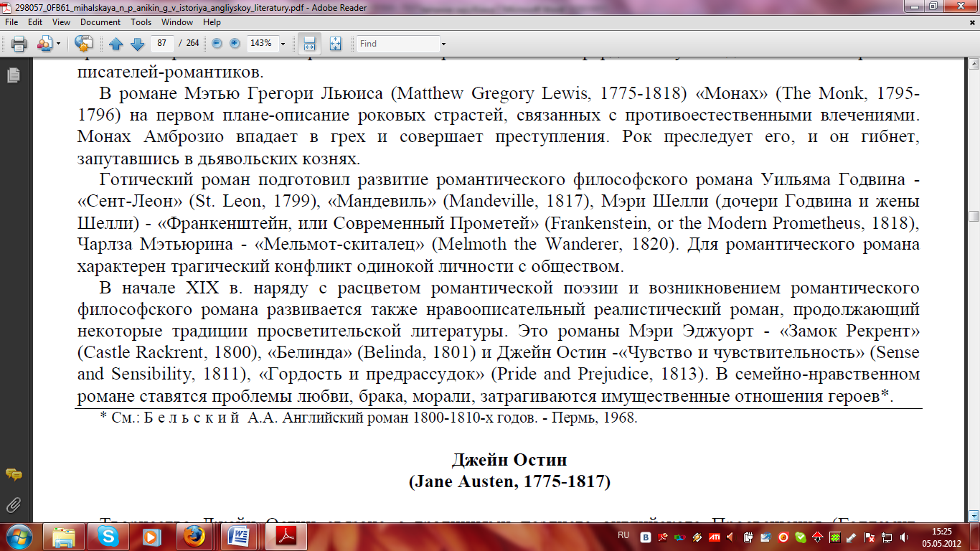Click the word 'писателей-романтиков'

[x=170, y=72]
